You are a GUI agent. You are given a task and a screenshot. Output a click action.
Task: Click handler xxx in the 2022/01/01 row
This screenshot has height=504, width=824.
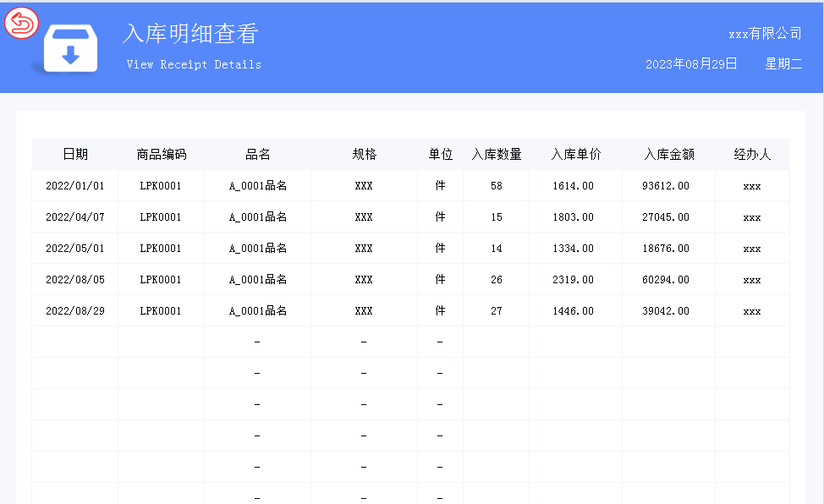tap(752, 187)
